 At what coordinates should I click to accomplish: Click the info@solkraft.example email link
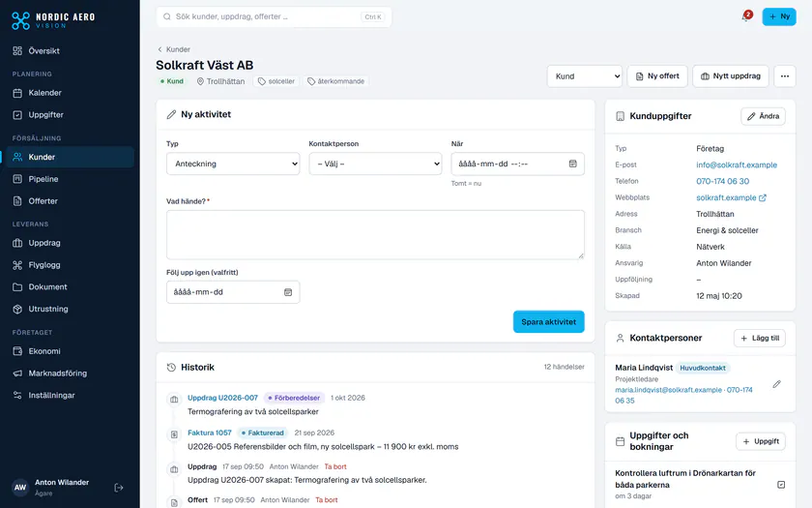pos(737,164)
